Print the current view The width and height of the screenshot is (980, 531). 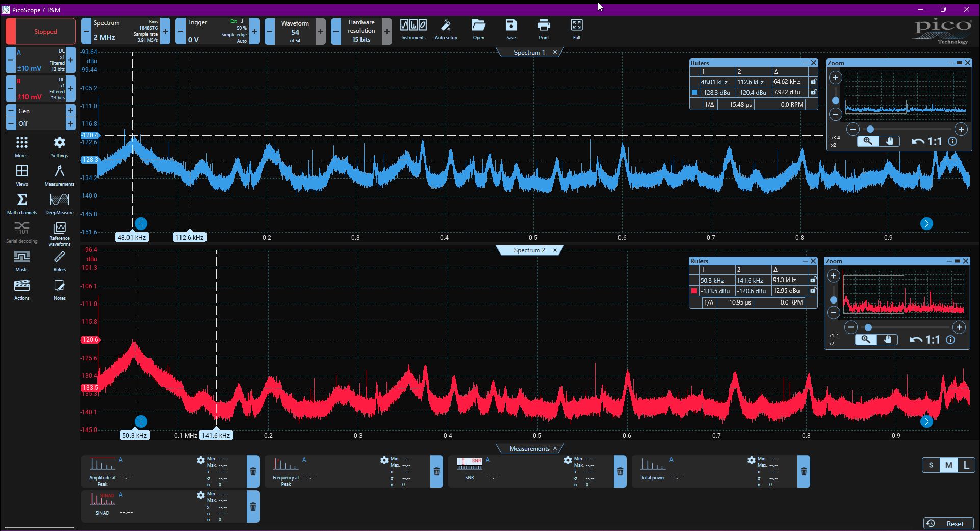pyautogui.click(x=544, y=30)
